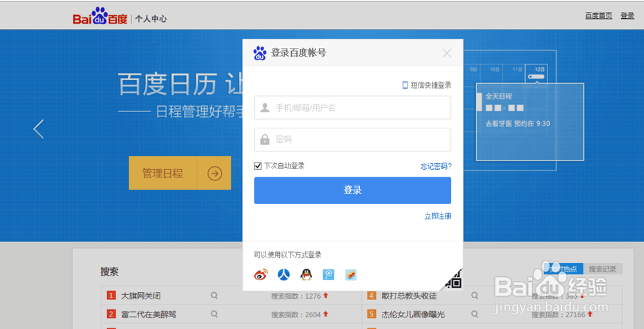Open hot search 富二代在美醉驾
This screenshot has width=644, height=329.
[x=149, y=315]
